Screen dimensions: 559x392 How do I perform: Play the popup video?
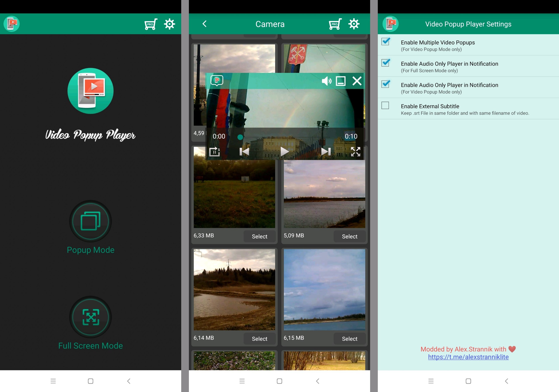(x=285, y=152)
